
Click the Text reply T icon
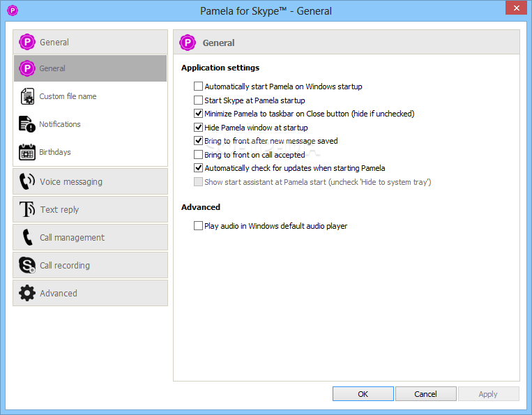point(27,209)
